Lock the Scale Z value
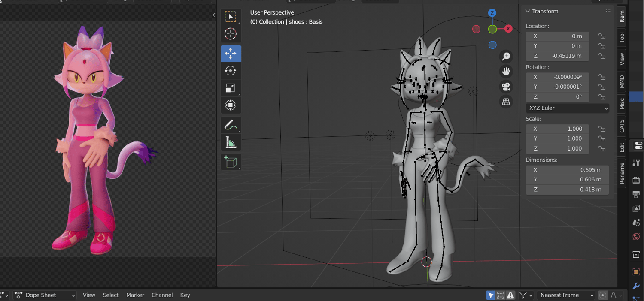The height and width of the screenshot is (301, 644). [x=602, y=149]
